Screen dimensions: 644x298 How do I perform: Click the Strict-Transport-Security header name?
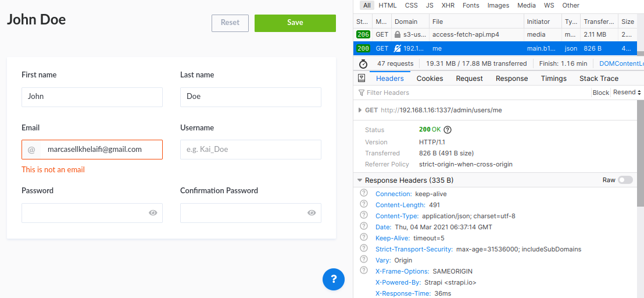(414, 249)
